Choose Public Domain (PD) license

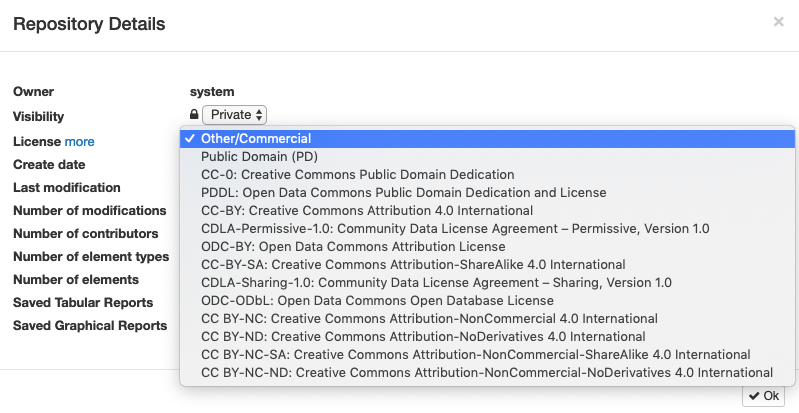(487, 157)
